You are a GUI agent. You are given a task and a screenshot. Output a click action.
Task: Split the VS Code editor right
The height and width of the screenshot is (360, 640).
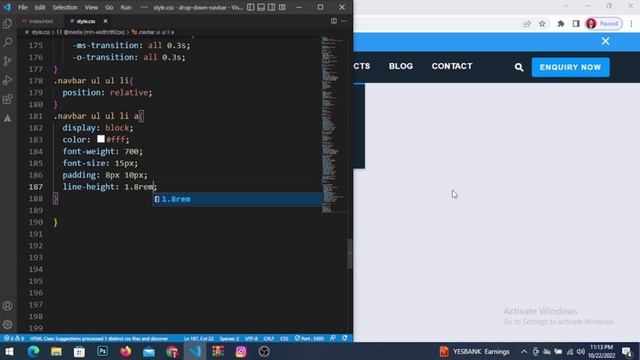pos(334,21)
